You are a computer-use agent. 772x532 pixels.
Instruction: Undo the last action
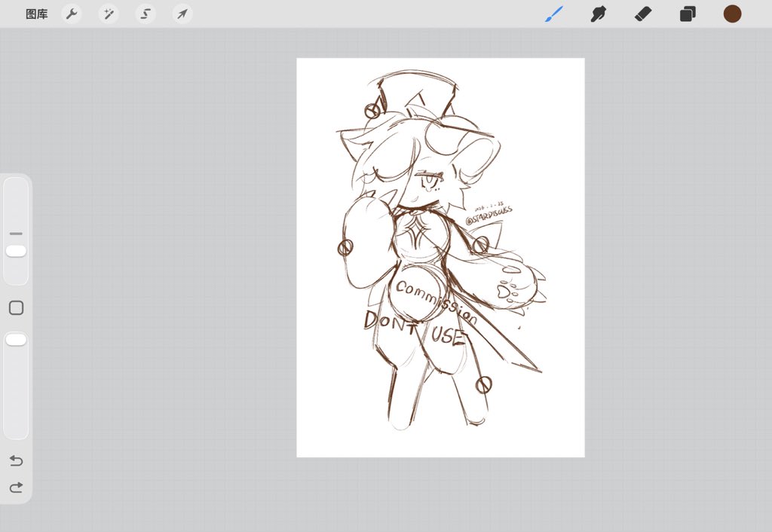point(17,460)
